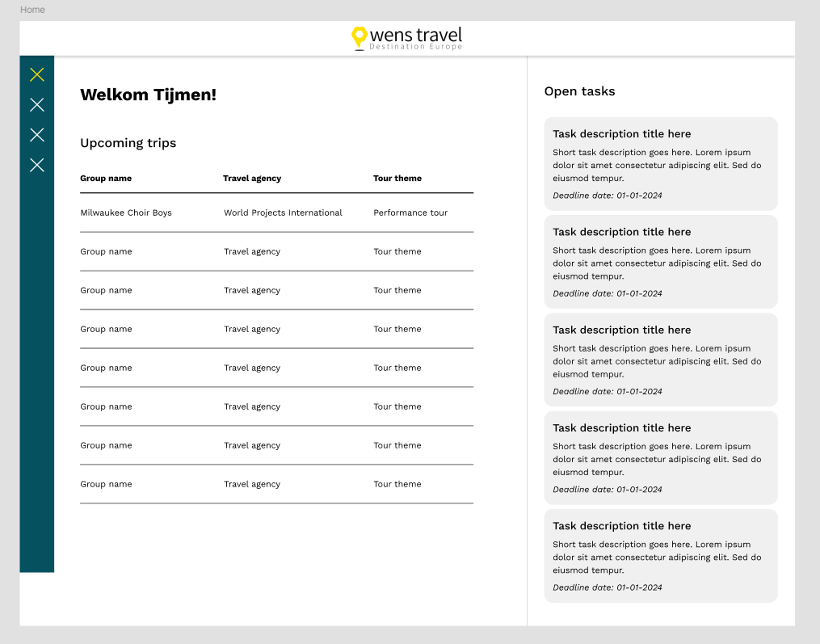Open the Milwaukee Choir Boys trip row
Image resolution: width=820 pixels, height=644 pixels.
click(x=276, y=213)
